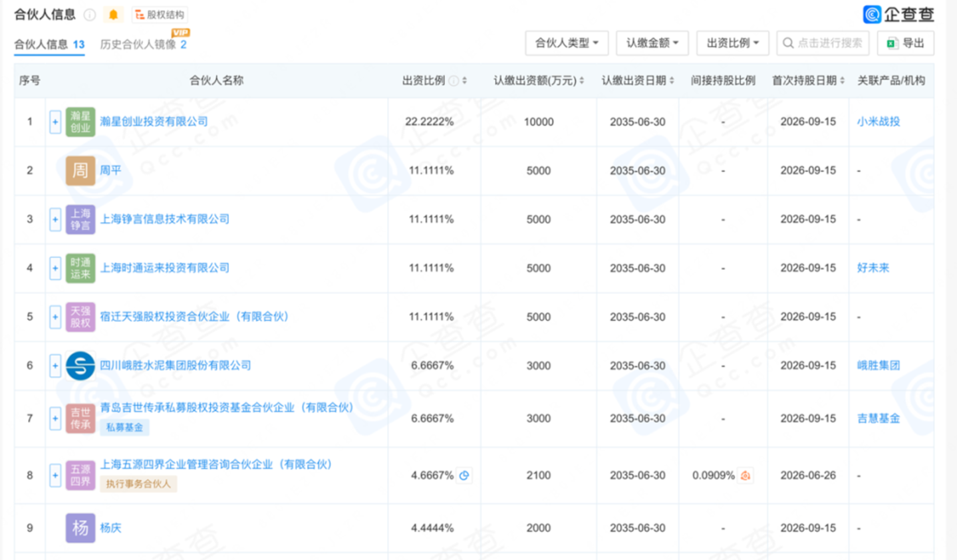957x560 pixels.
Task: Open 好未来 related institution link
Action: [873, 268]
